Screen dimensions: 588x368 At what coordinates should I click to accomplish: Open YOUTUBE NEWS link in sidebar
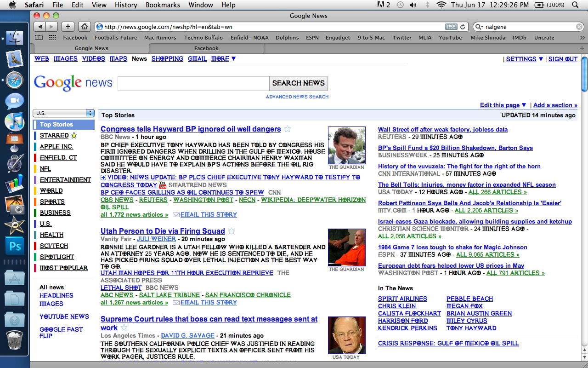click(x=64, y=316)
